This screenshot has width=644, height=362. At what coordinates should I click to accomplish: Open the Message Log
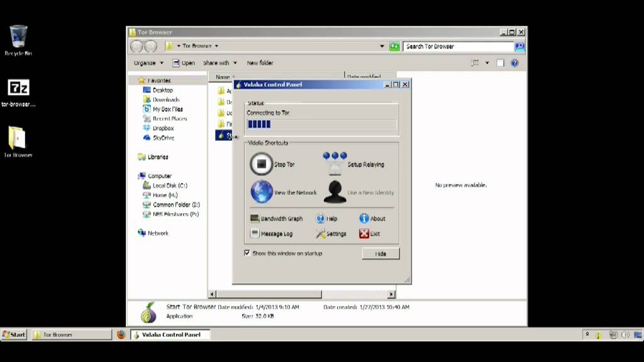(x=272, y=234)
